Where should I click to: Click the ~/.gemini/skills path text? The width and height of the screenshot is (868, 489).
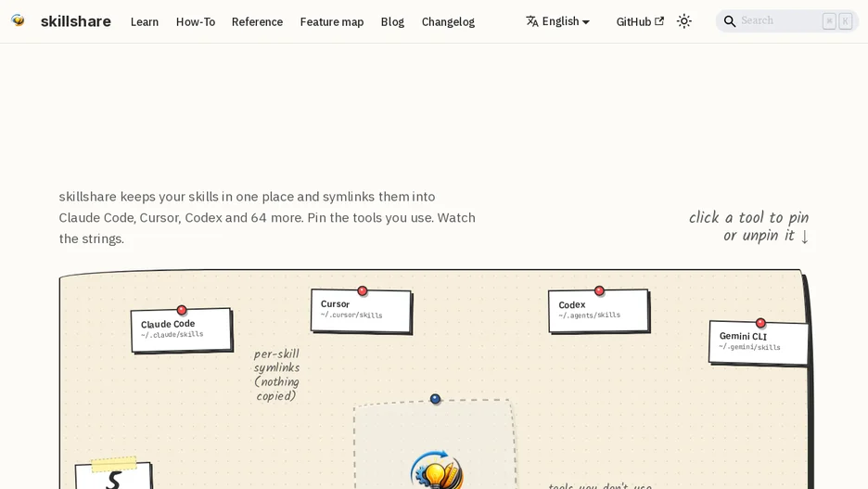(749, 347)
